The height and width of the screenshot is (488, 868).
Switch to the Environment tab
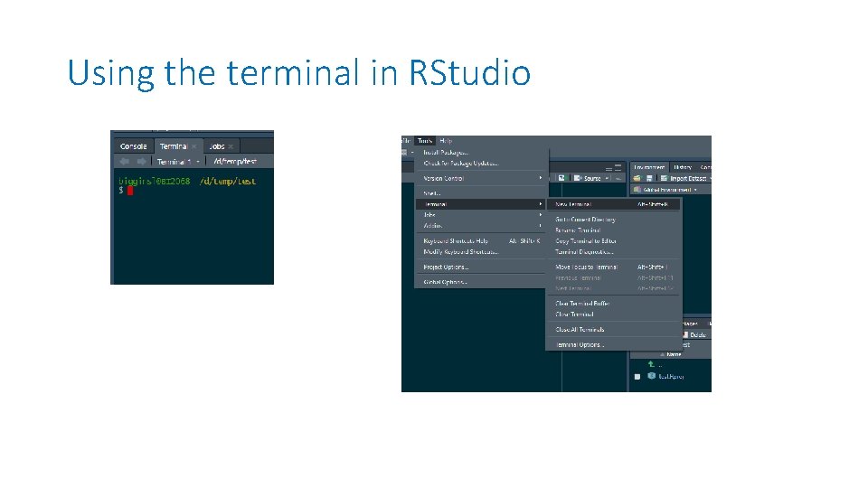(x=649, y=167)
